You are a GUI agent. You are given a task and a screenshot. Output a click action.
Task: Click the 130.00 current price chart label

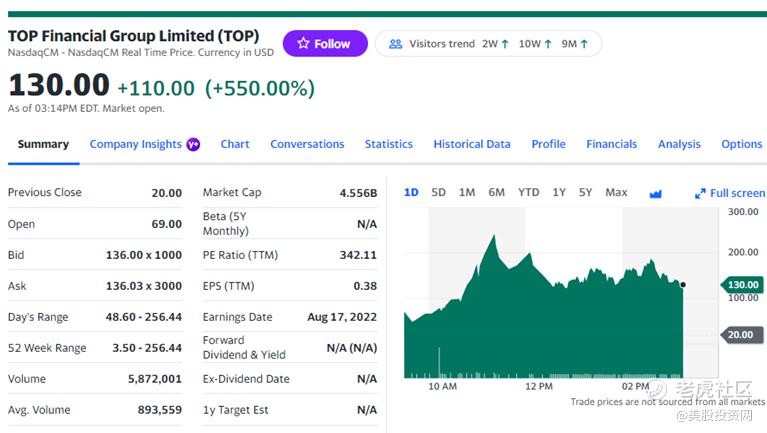click(743, 285)
